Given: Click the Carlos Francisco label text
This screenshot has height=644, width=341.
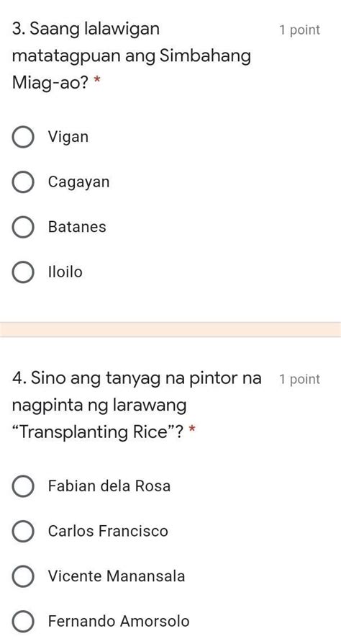Looking at the screenshot, I should pyautogui.click(x=108, y=531).
